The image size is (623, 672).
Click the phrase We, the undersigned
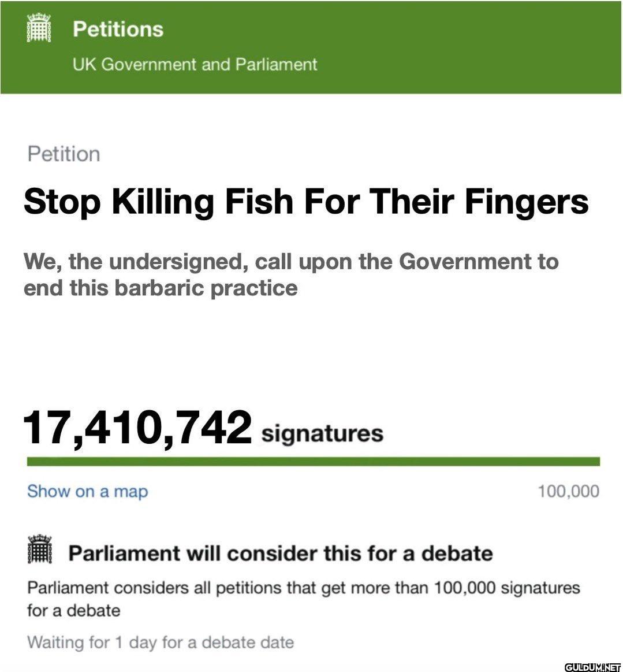pyautogui.click(x=136, y=262)
